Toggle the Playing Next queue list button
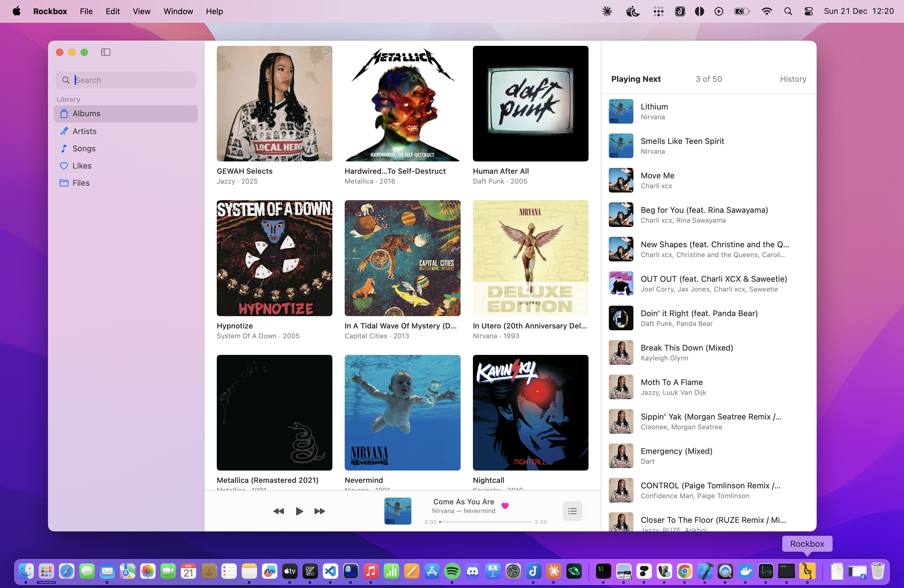This screenshot has width=904, height=588. tap(572, 511)
